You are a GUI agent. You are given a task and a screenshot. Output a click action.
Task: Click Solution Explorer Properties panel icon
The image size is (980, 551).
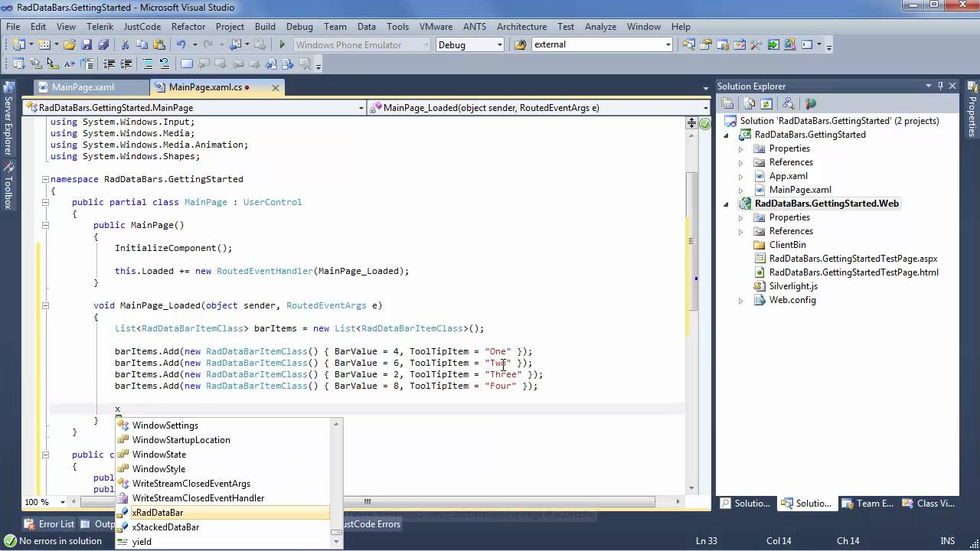[x=728, y=103]
